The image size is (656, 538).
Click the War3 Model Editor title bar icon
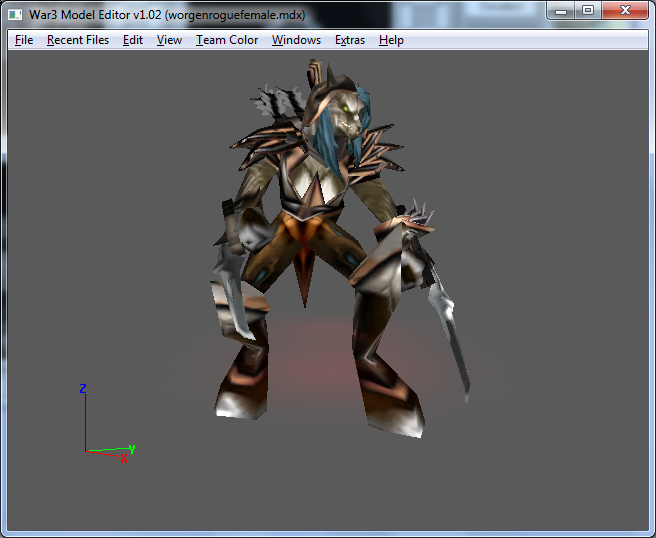click(15, 15)
